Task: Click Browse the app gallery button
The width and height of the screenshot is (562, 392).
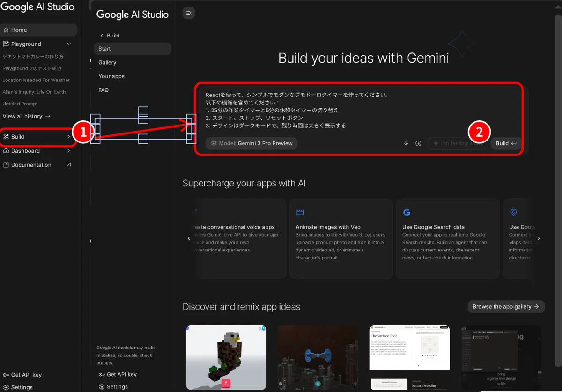Action: (x=506, y=307)
